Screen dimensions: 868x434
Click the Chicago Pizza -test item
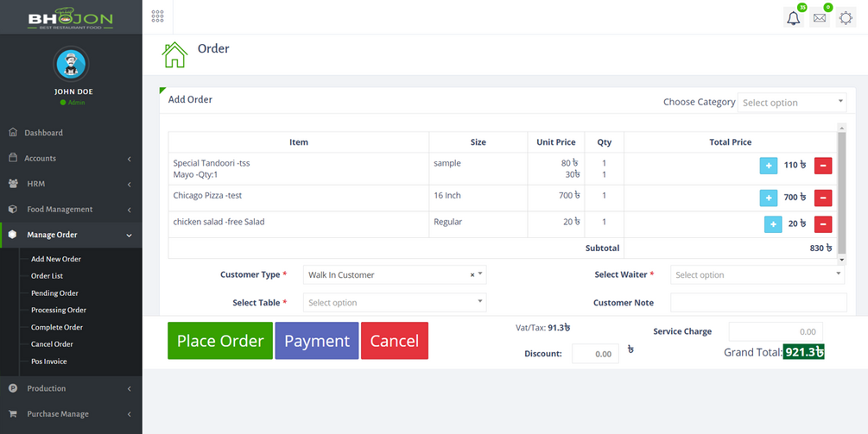(x=207, y=195)
